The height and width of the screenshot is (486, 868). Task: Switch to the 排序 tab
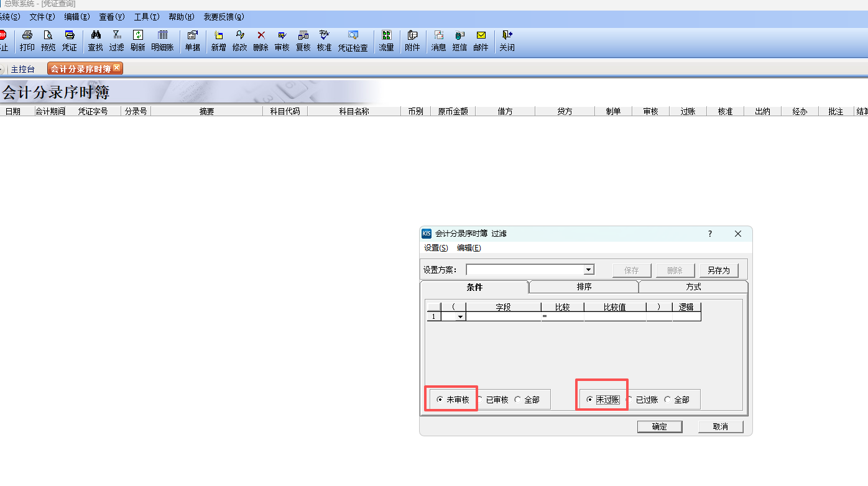pos(584,287)
